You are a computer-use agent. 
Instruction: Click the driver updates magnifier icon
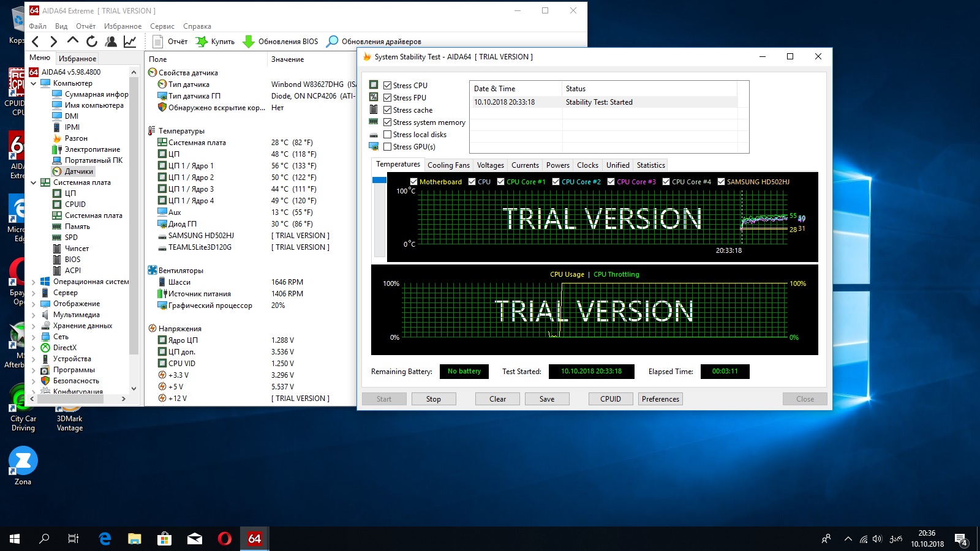point(332,42)
